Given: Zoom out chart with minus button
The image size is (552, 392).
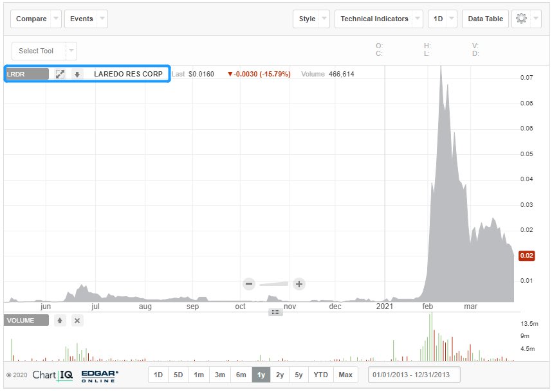Looking at the screenshot, I should [x=249, y=283].
